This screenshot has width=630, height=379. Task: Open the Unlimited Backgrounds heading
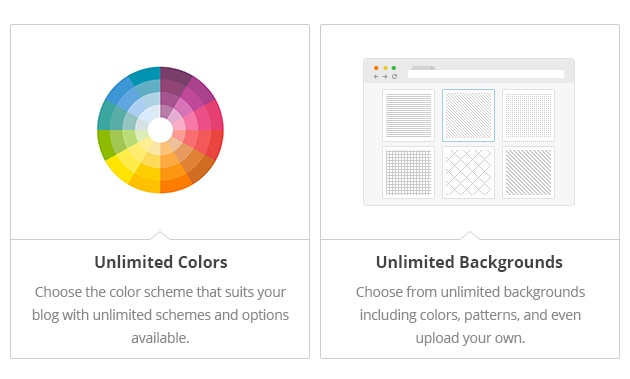[469, 262]
